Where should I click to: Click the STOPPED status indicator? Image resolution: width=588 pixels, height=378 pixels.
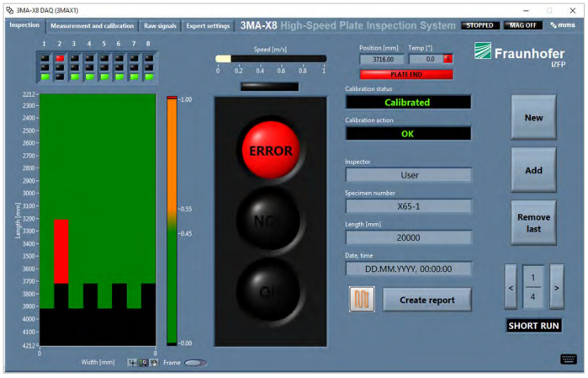480,25
